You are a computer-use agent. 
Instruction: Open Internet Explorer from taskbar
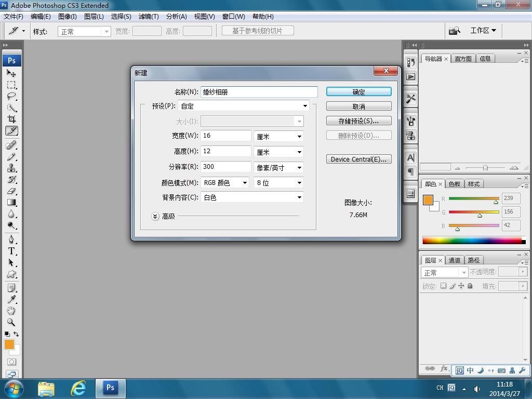(x=78, y=389)
